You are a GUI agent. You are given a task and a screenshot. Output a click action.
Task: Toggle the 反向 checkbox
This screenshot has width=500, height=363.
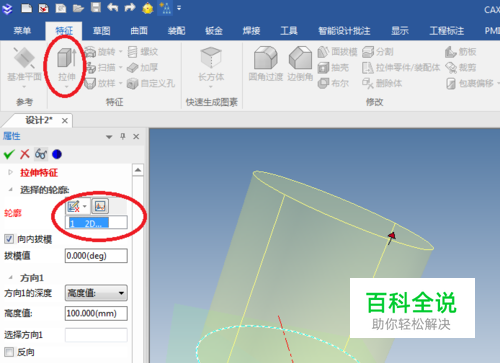[x=9, y=352]
